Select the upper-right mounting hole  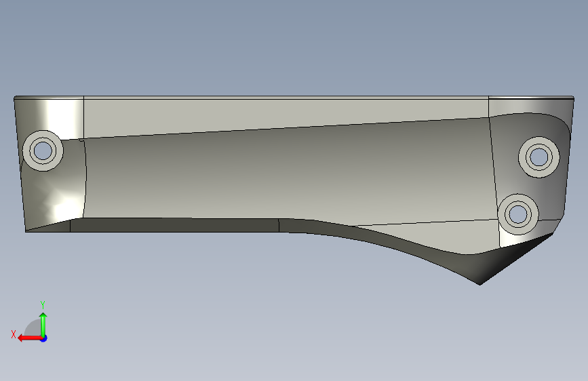coord(539,157)
